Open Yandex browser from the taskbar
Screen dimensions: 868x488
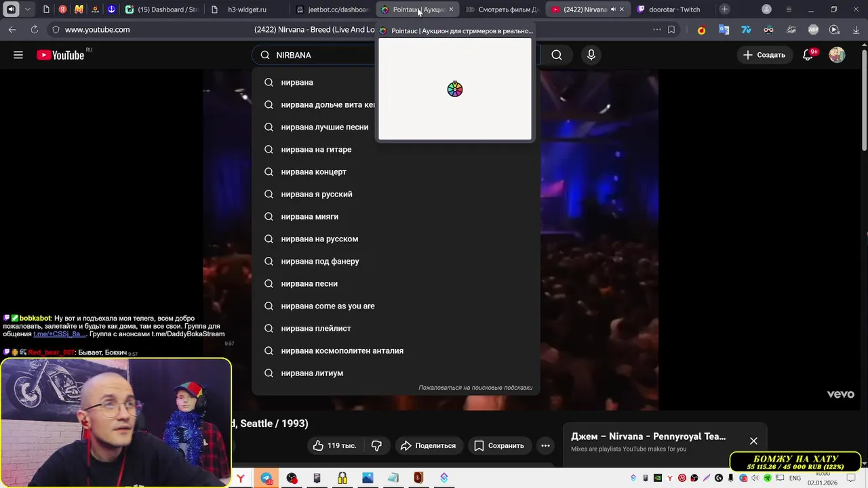[x=240, y=478]
